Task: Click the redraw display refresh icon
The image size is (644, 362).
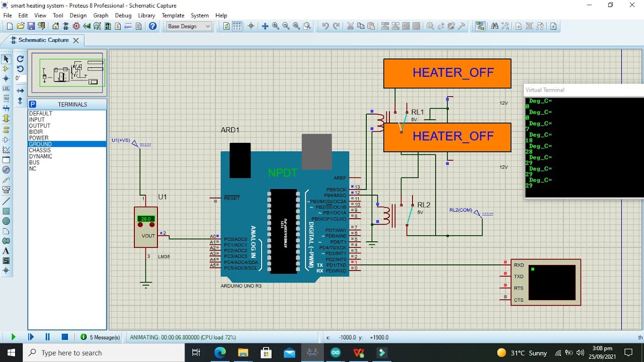Action: coord(226,26)
